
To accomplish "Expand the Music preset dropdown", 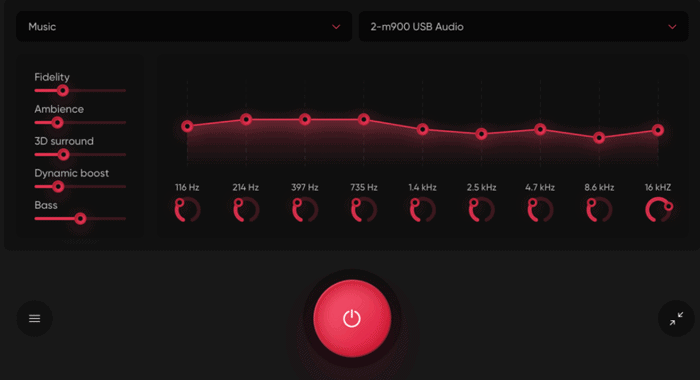I will 184,27.
